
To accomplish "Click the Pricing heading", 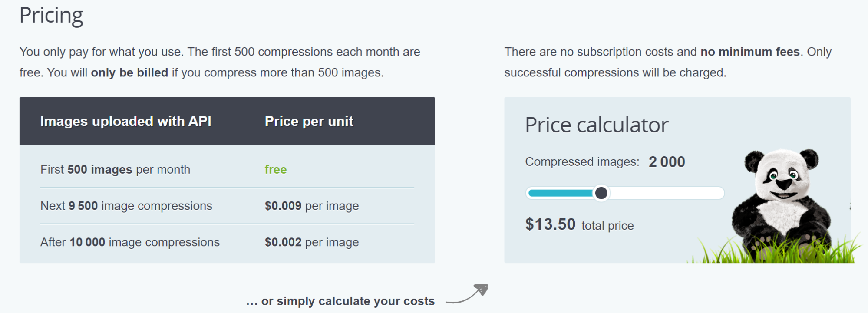I will [51, 16].
